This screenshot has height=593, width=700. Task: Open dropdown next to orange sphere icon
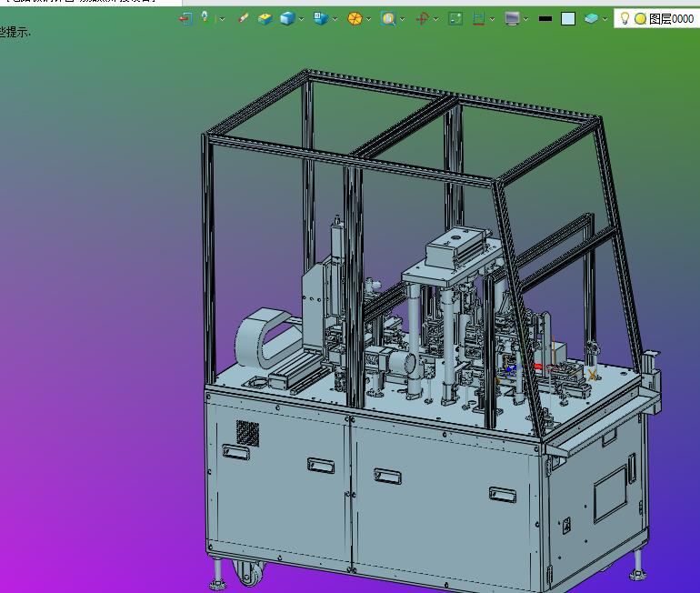pyautogui.click(x=369, y=19)
